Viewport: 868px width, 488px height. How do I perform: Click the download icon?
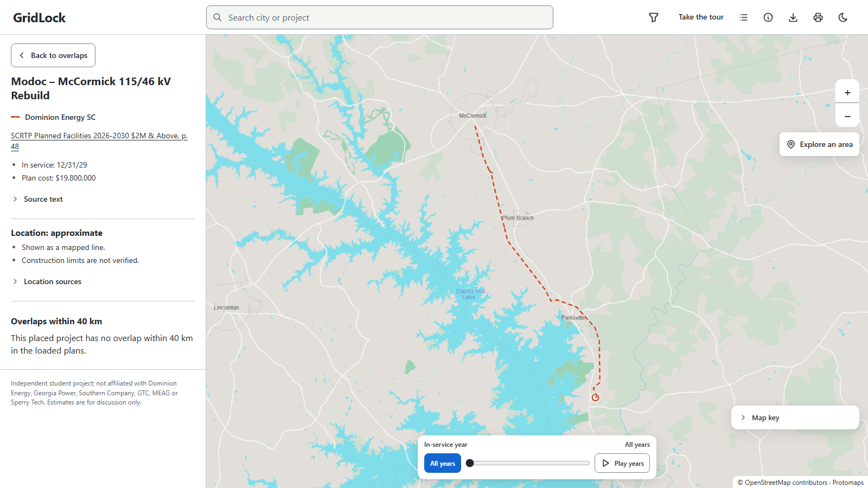pyautogui.click(x=793, y=17)
